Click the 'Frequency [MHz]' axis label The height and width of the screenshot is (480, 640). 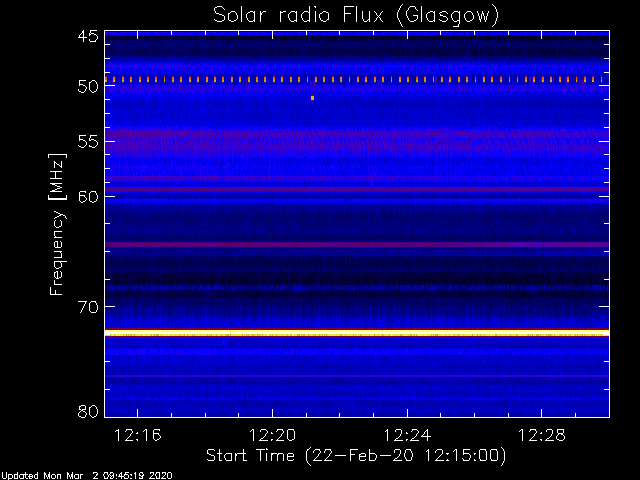pyautogui.click(x=57, y=224)
